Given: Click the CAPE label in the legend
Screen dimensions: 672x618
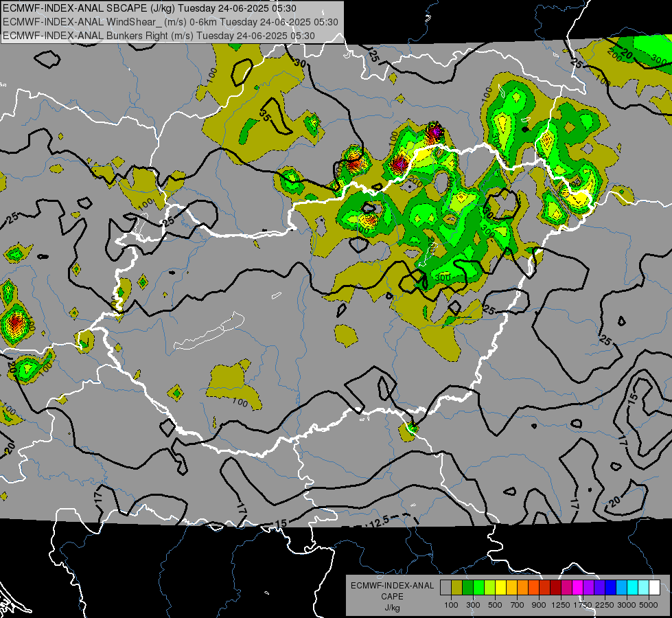Looking at the screenshot, I should point(392,596).
